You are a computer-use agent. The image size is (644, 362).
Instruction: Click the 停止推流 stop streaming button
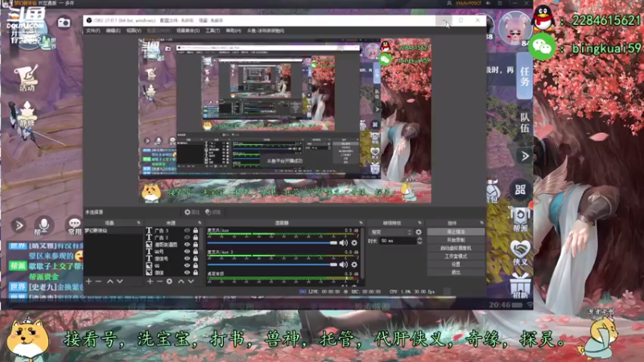pyautogui.click(x=456, y=232)
